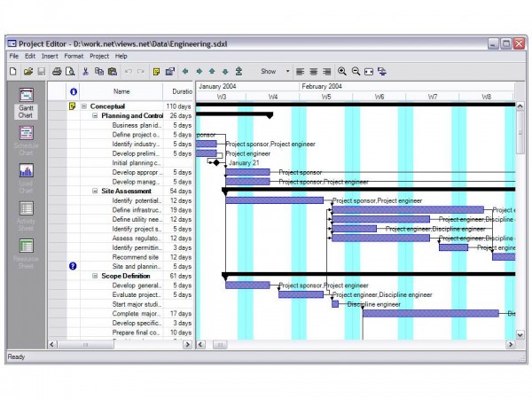Click Gantt chart horizontal scrollbar thumb
This screenshot has height=399, width=532.
[220, 345]
